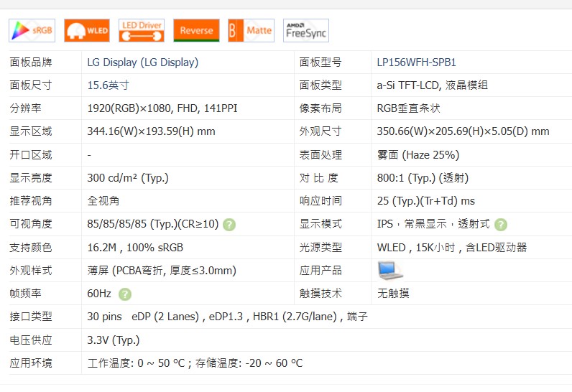Click the 应用产品 row label

pos(320,271)
